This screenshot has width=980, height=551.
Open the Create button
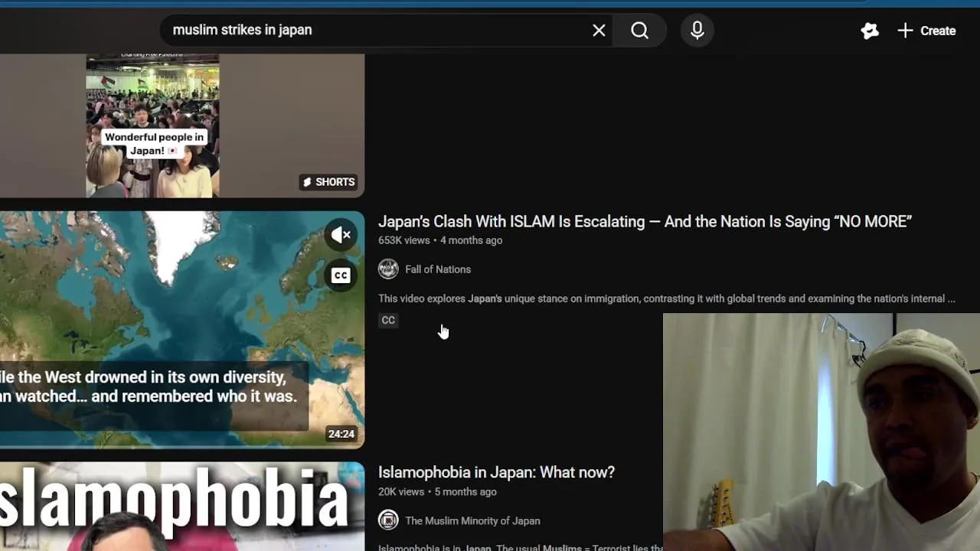(x=926, y=31)
